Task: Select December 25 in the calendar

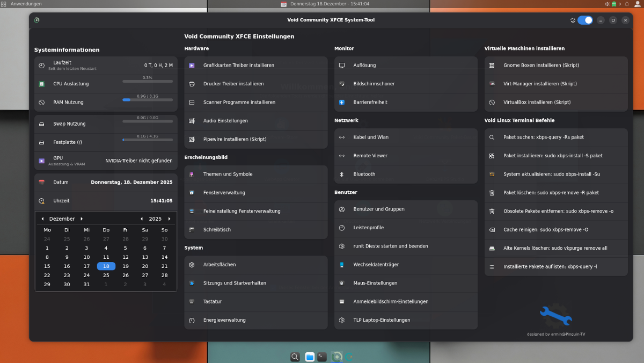Action: 106,275
